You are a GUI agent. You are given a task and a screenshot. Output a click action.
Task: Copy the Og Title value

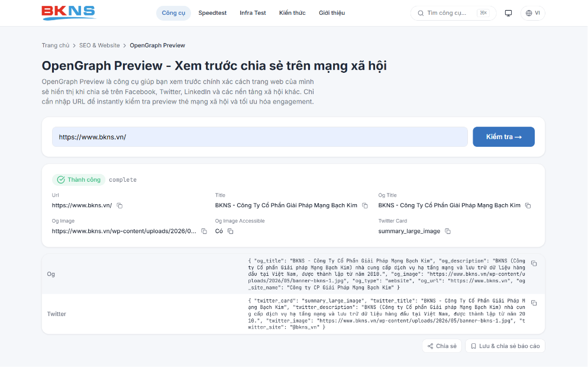click(x=528, y=205)
